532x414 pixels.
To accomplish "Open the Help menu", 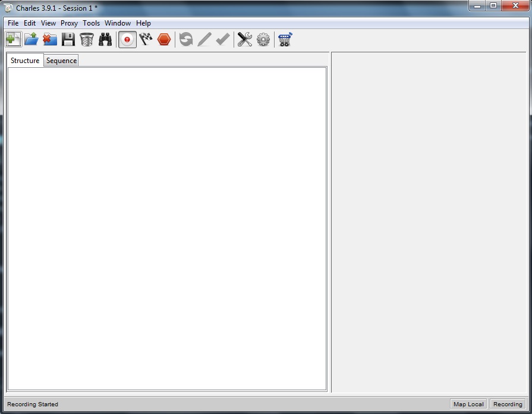I will [x=143, y=23].
